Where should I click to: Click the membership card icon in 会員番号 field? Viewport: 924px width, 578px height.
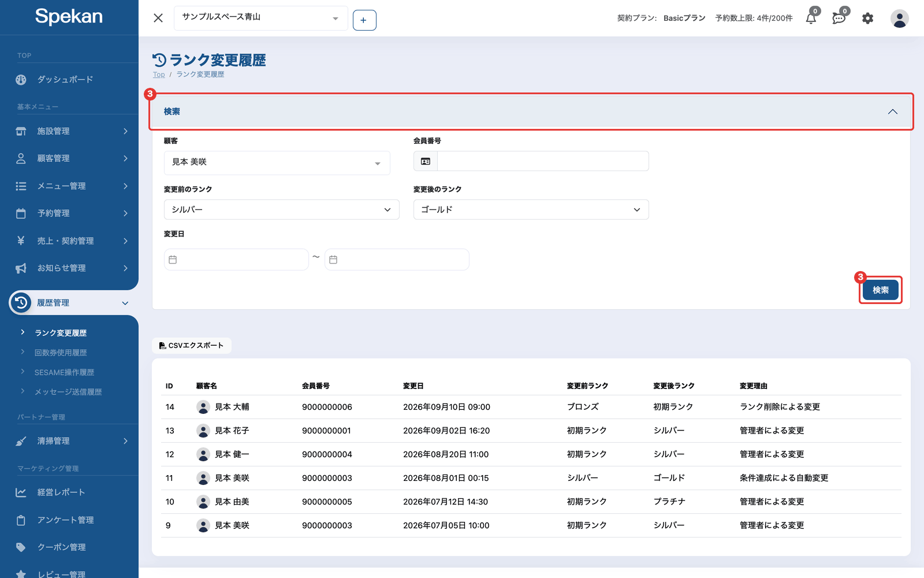[x=426, y=161]
